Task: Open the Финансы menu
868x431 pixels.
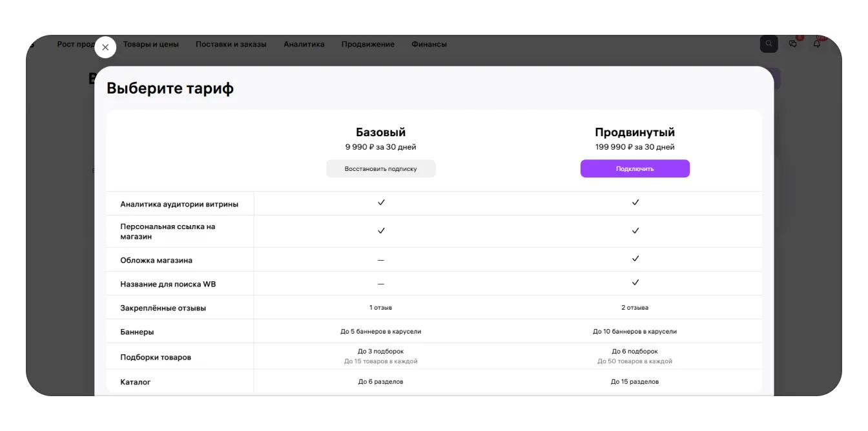Action: click(x=429, y=45)
